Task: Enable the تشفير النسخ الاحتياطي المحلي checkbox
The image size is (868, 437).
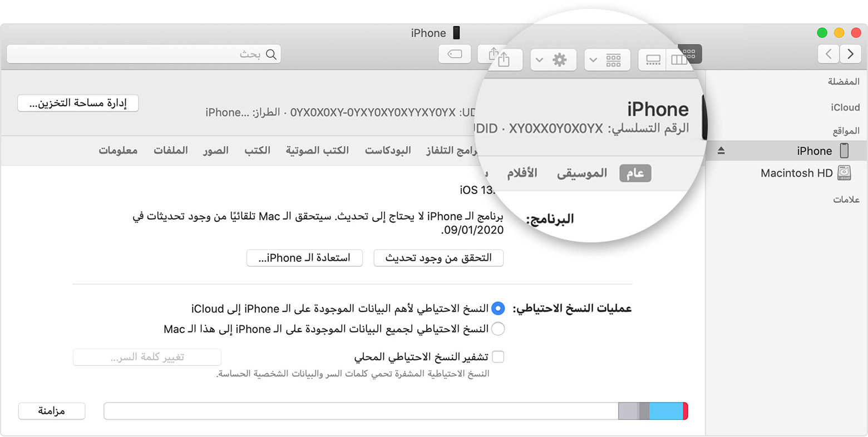Action: pos(498,357)
